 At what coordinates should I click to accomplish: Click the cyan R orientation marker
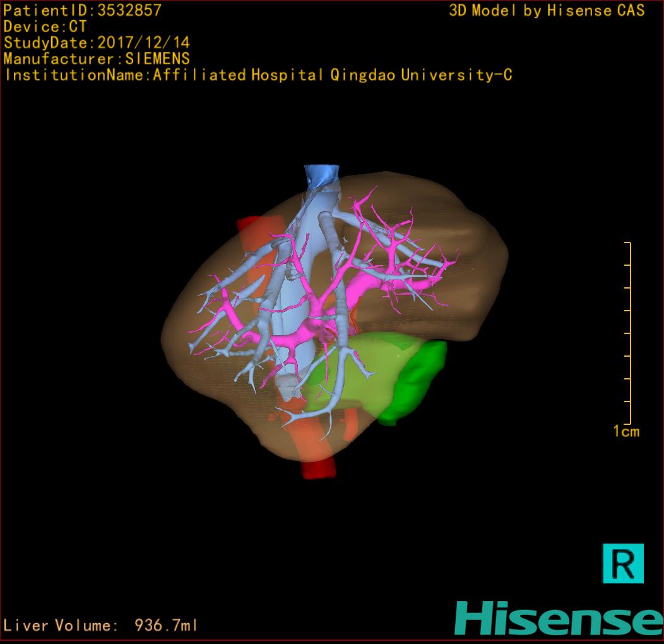pos(623,563)
